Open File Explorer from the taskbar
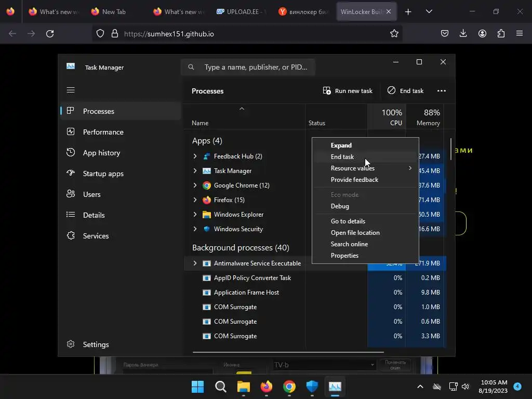532x399 pixels. pyautogui.click(x=243, y=387)
